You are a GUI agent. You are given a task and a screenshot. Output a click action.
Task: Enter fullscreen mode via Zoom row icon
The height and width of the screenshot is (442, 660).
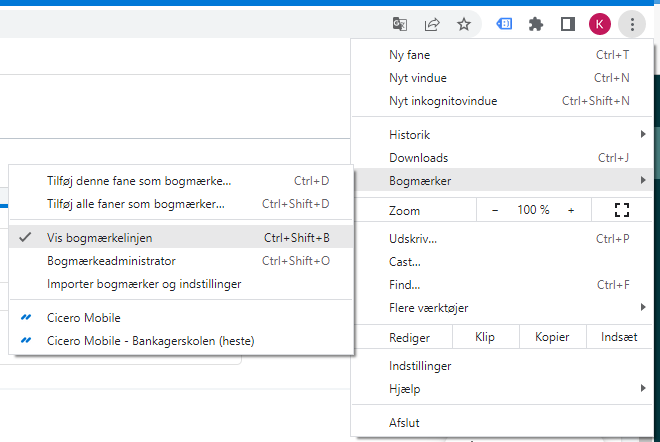622,210
